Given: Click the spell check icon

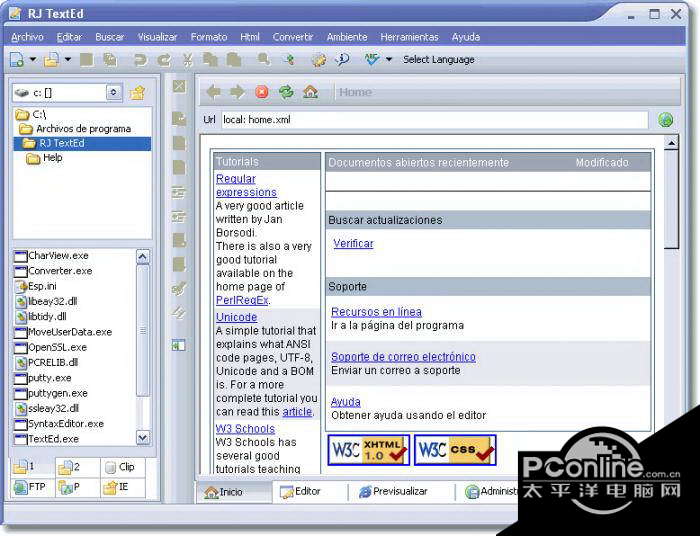Looking at the screenshot, I should (371, 59).
